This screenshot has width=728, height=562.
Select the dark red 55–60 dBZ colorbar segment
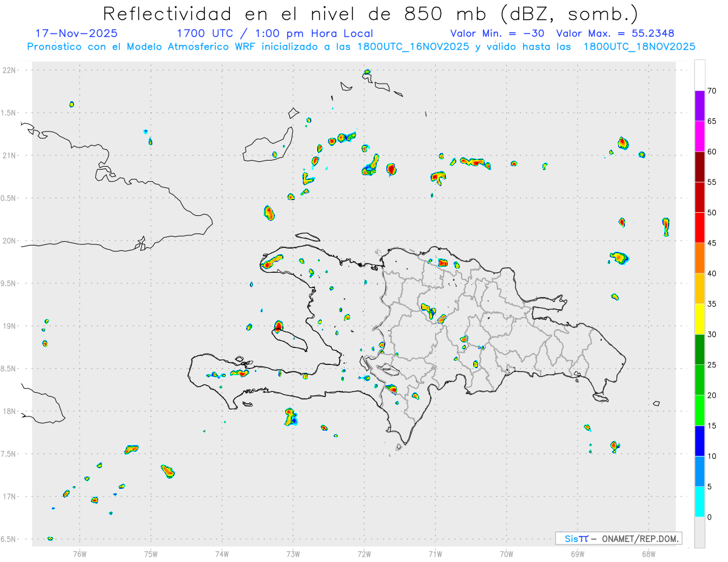point(699,167)
